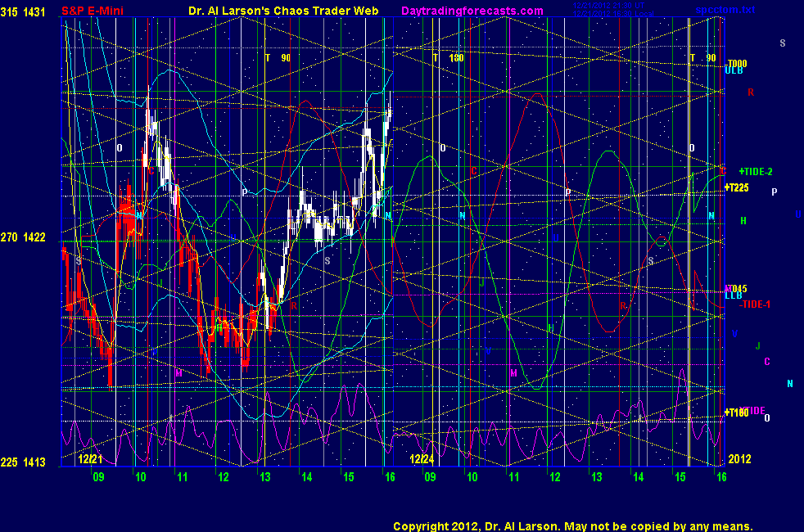
Task: Click the "12/21" date label on the chart
Action: pyautogui.click(x=90, y=459)
